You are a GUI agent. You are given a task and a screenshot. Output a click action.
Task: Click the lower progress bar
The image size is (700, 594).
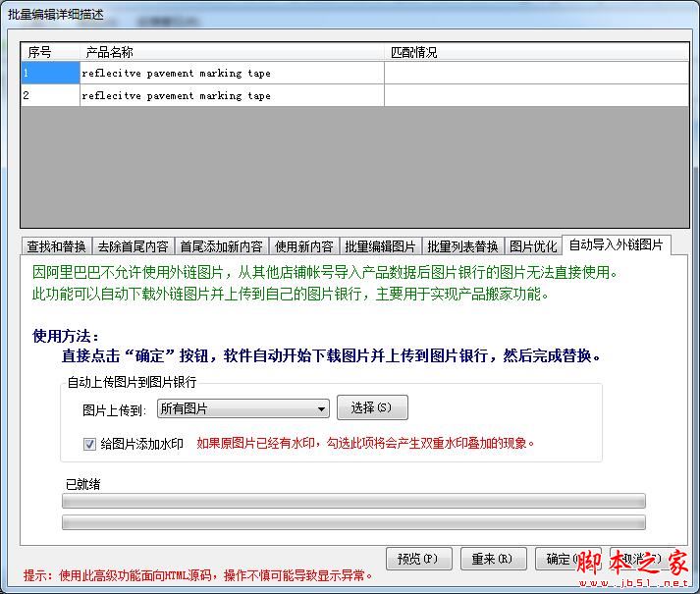[x=353, y=522]
